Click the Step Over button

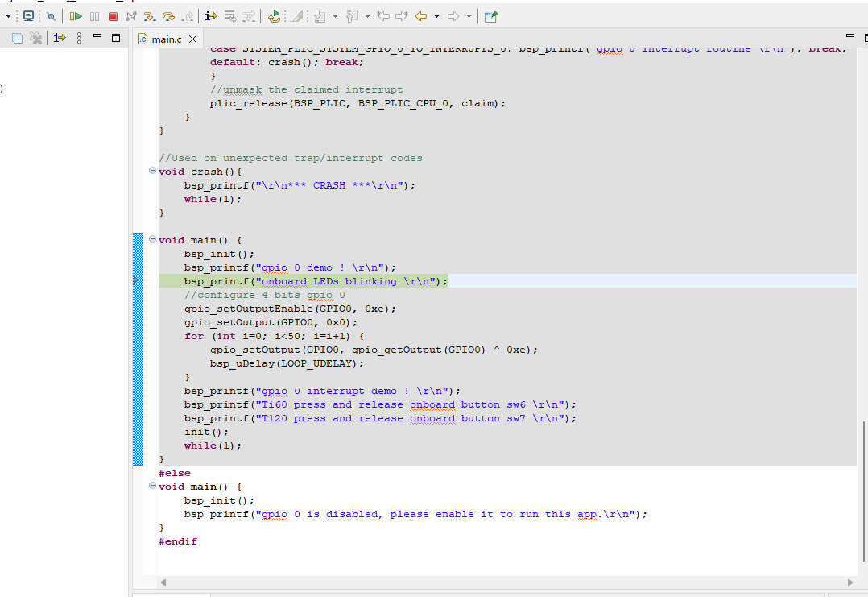point(168,15)
